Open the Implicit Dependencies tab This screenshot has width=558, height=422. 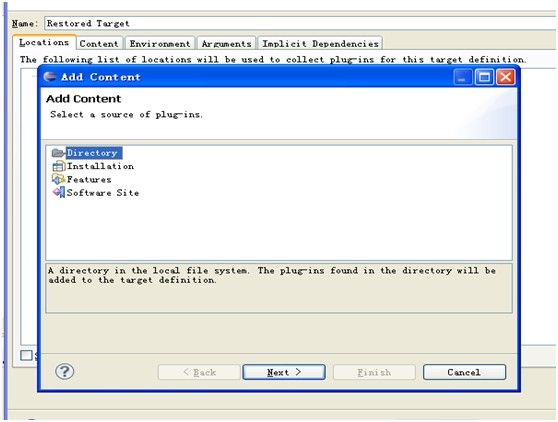(320, 43)
